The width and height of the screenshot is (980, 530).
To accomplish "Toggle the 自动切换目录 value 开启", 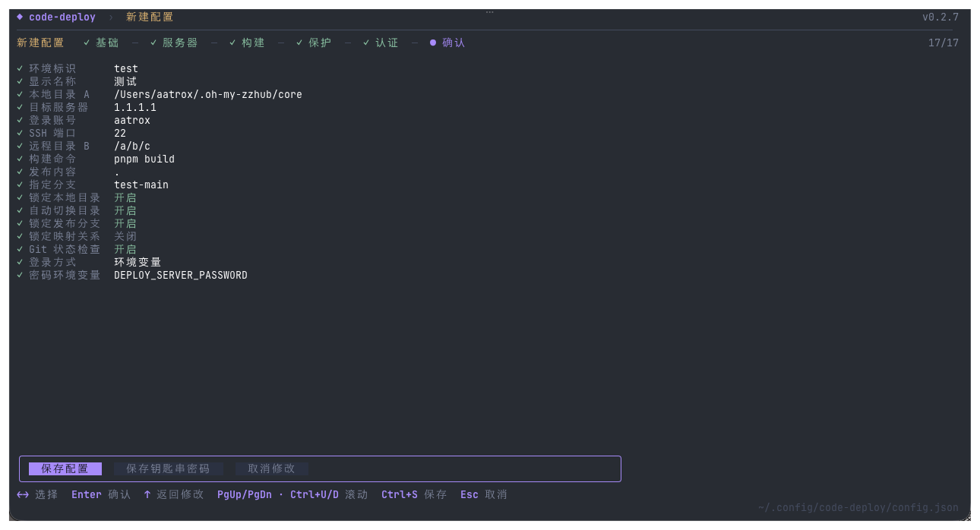I will pyautogui.click(x=125, y=210).
